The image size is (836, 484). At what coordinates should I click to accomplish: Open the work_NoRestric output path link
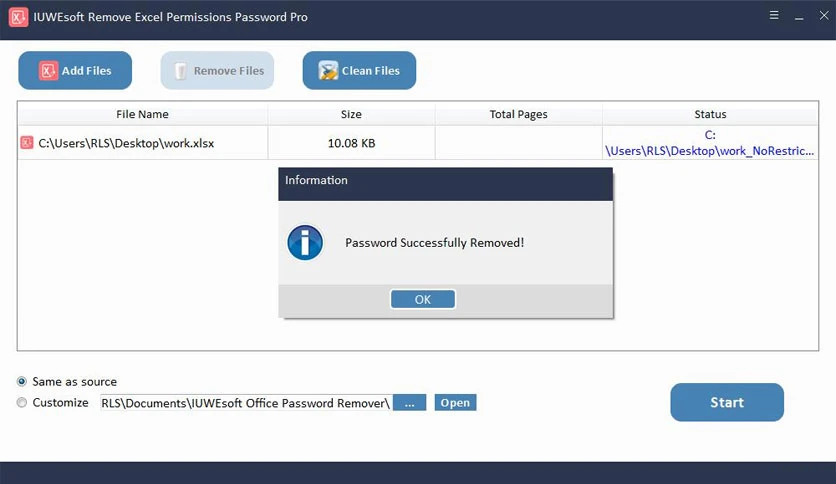pos(710,143)
